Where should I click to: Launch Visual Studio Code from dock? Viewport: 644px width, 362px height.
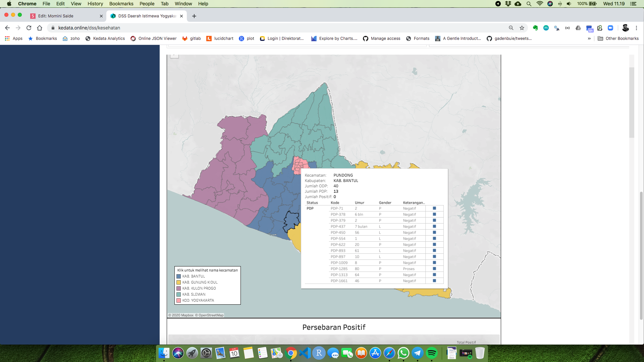[305, 353]
